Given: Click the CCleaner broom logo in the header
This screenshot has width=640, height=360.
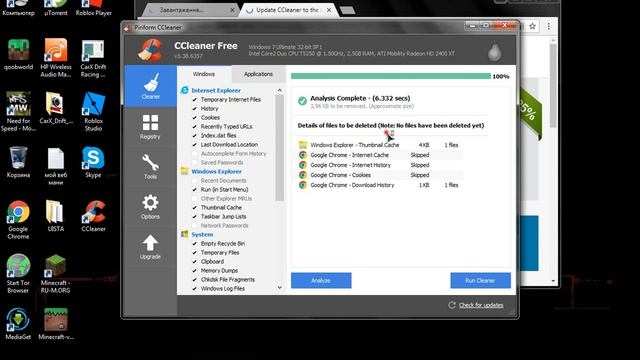Looking at the screenshot, I should click(x=150, y=50).
